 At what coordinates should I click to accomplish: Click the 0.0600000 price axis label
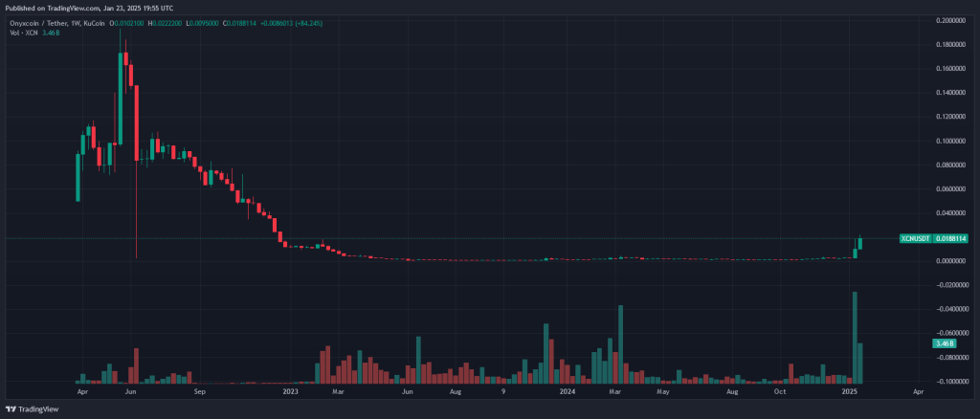[x=950, y=189]
